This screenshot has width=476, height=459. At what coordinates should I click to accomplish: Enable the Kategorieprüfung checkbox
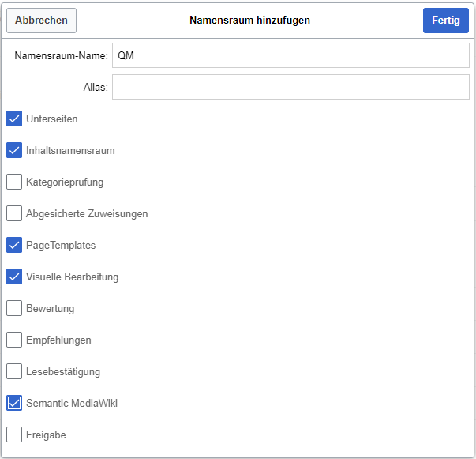click(14, 182)
